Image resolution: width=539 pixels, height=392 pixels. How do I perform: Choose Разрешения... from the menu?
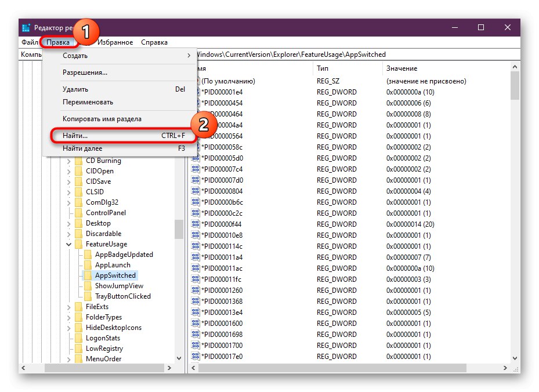[120, 72]
